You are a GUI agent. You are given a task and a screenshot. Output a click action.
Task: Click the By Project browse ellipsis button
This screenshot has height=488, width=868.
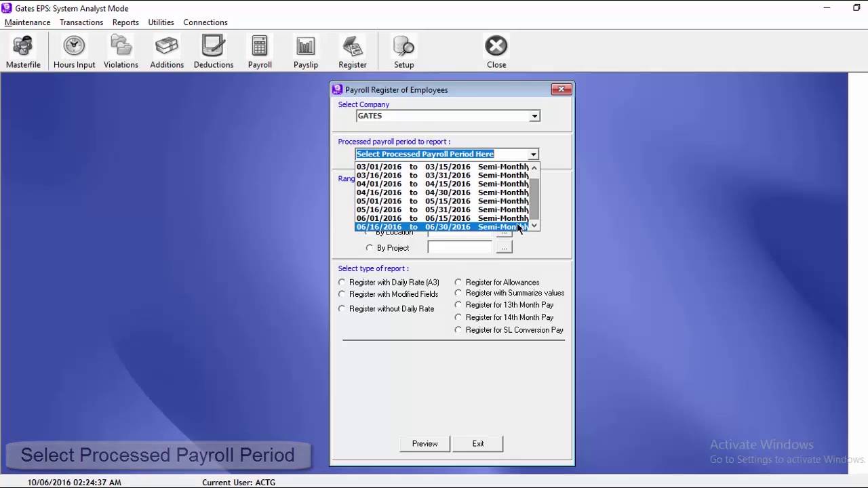504,248
